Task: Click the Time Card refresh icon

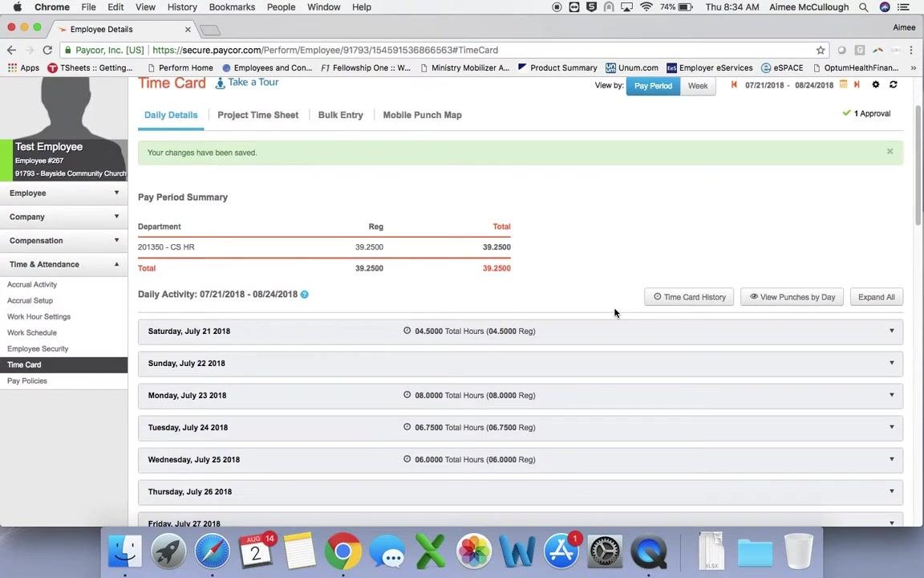Action: coord(894,85)
